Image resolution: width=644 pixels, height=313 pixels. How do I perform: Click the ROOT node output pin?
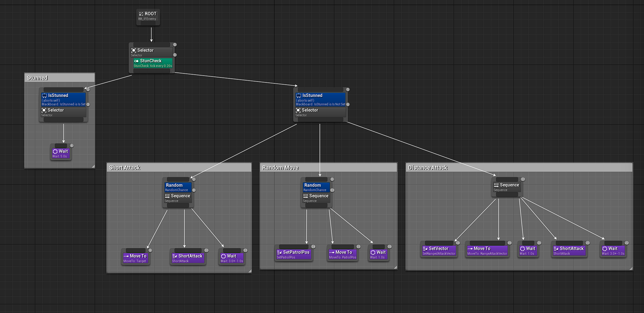click(148, 23)
